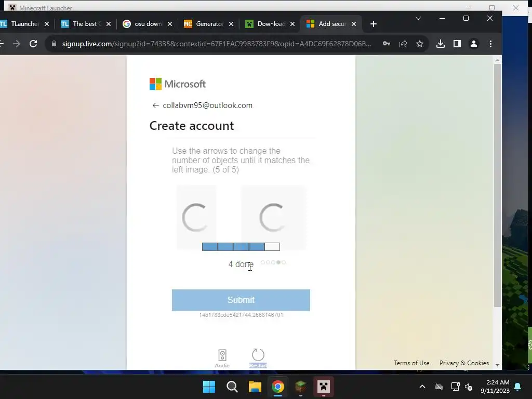Click the '4 done' status text
The width and height of the screenshot is (532, 399).
(x=241, y=264)
